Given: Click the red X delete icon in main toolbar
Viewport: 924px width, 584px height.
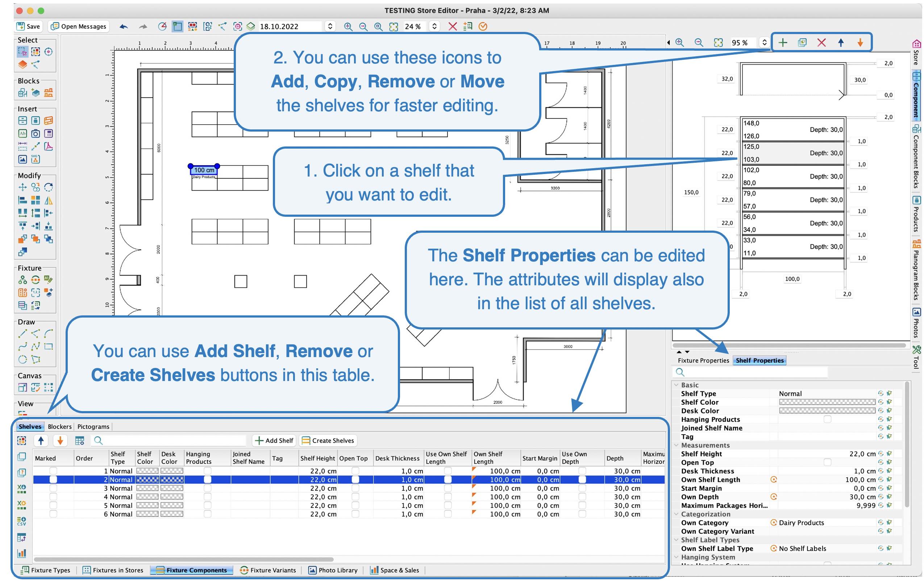Looking at the screenshot, I should 453,26.
